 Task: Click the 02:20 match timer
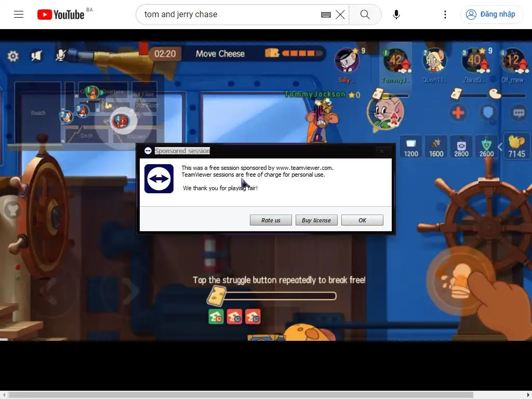coord(165,54)
